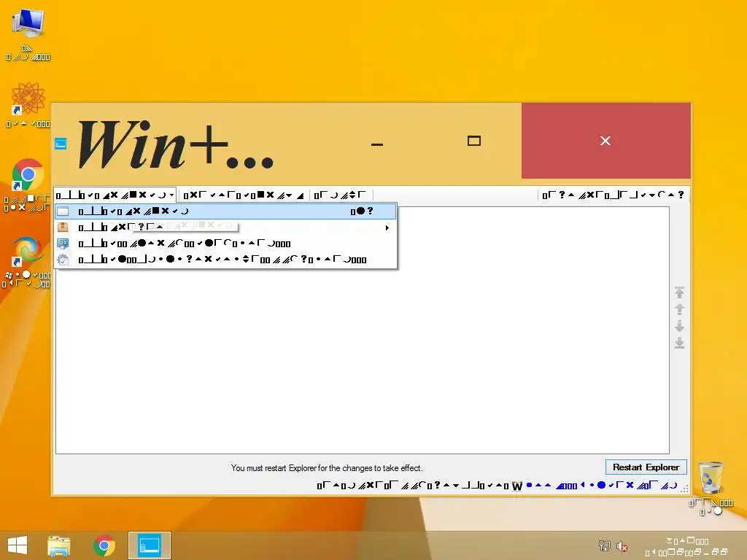
Task: Close the Win+ window with the red X
Action: (605, 141)
